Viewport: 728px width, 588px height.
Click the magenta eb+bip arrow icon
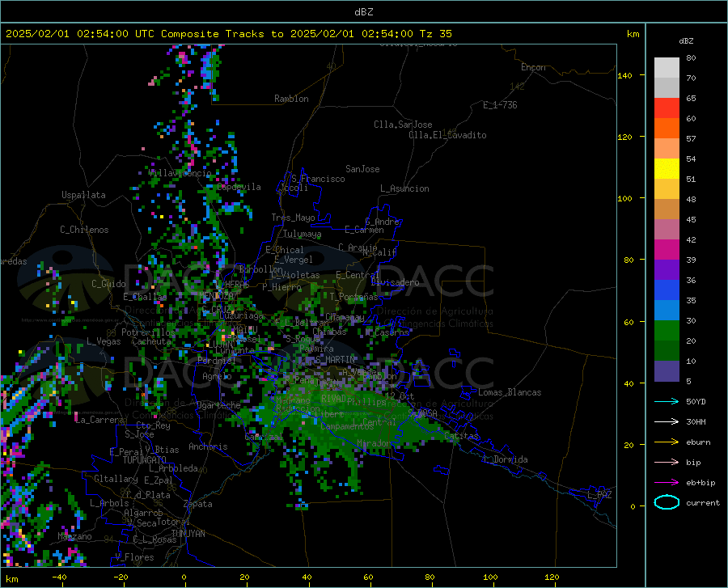pyautogui.click(x=667, y=483)
